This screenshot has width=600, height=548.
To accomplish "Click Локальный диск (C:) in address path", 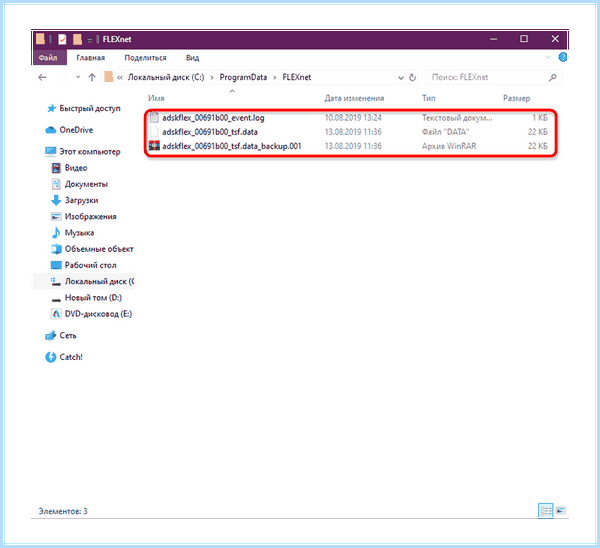I will tap(166, 77).
